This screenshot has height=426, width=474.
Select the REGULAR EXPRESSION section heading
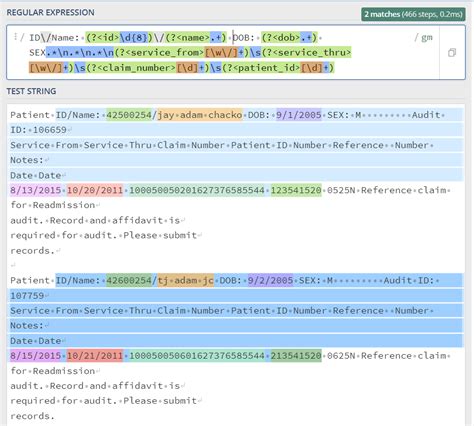[x=50, y=13]
